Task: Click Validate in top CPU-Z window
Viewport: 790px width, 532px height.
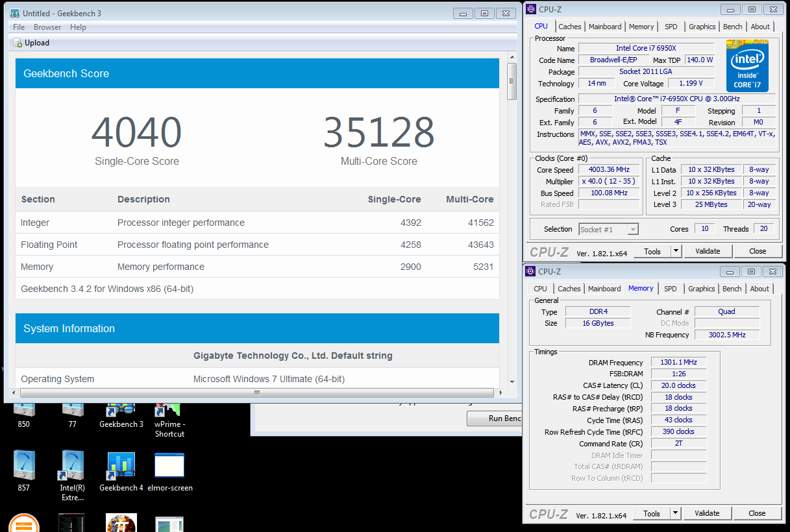Action: [708, 251]
